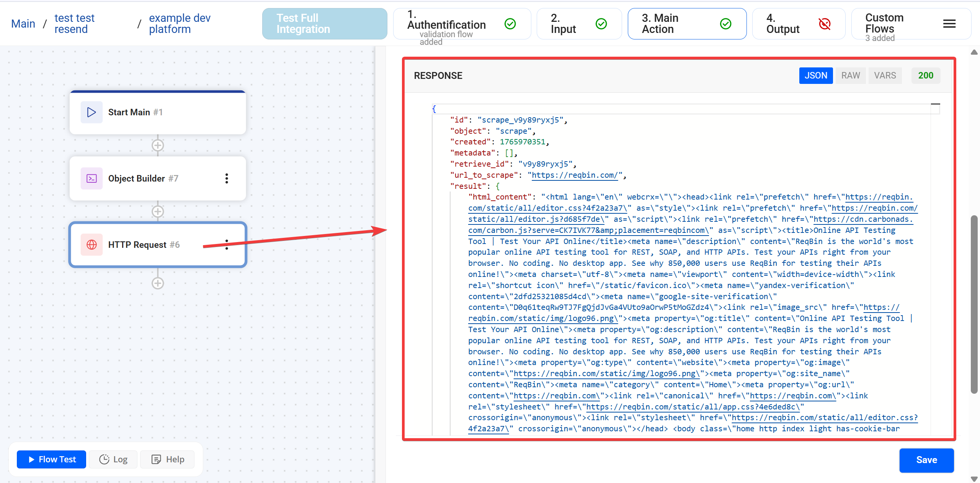This screenshot has height=483, width=980.
Task: Click the Start Main play icon
Action: coord(91,112)
